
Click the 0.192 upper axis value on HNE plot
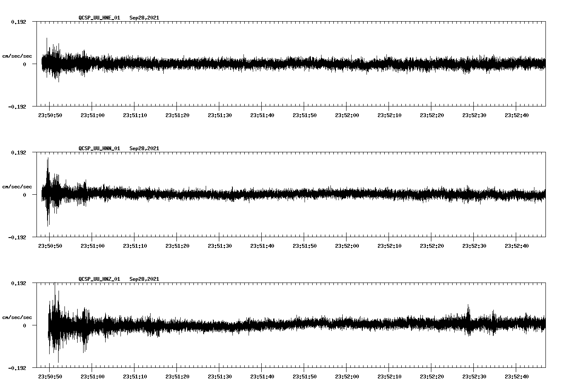pyautogui.click(x=19, y=22)
